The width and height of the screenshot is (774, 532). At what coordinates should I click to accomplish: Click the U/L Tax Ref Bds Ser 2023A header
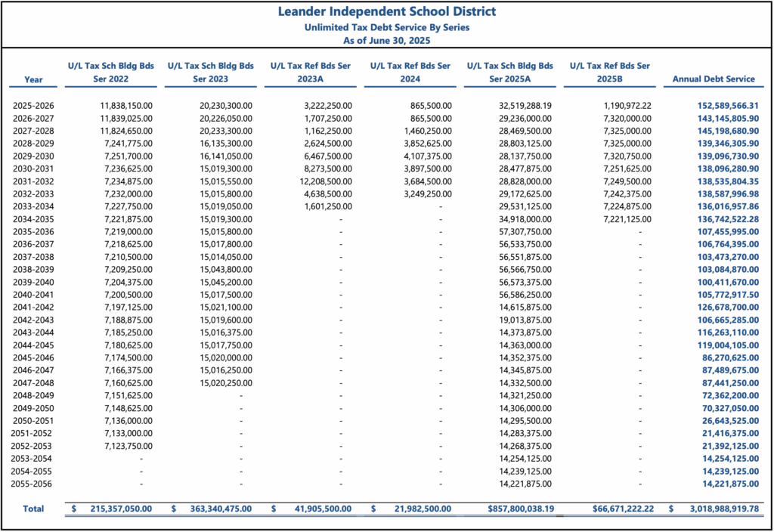tap(311, 72)
